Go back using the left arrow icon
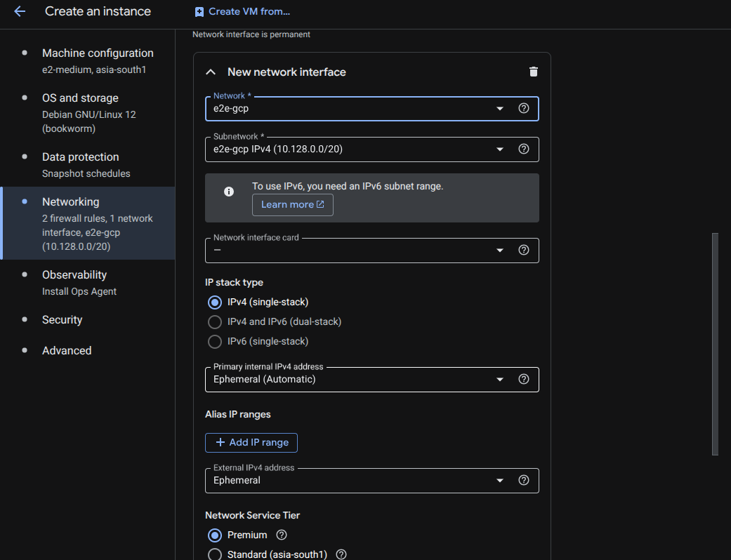The image size is (731, 560). pyautogui.click(x=20, y=11)
